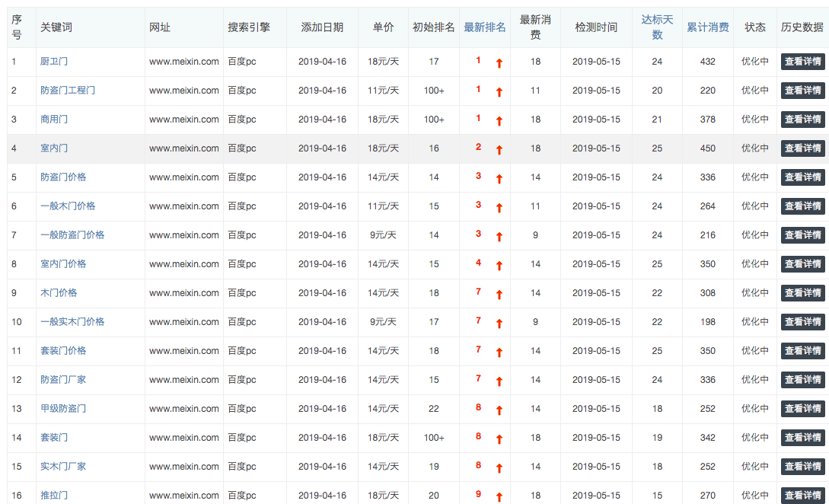829x504 pixels.
Task: View details (查看详情) for 套装门 row
Action: (x=802, y=437)
